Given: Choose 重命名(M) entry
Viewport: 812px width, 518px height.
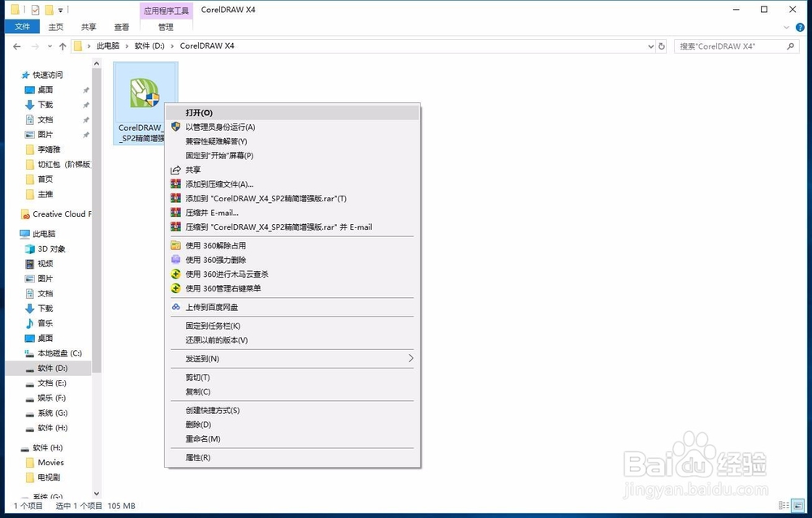Looking at the screenshot, I should (292, 438).
